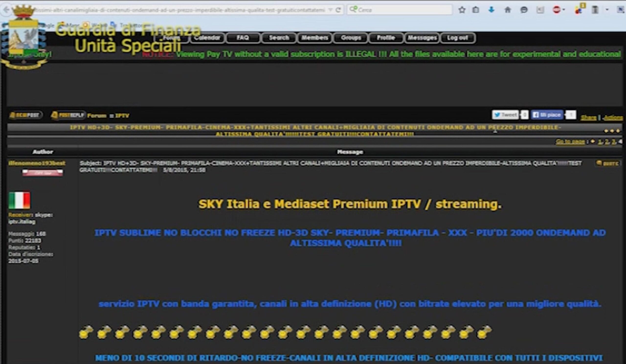Open the bookmarks list icon
This screenshot has height=364, width=626.
point(475,10)
